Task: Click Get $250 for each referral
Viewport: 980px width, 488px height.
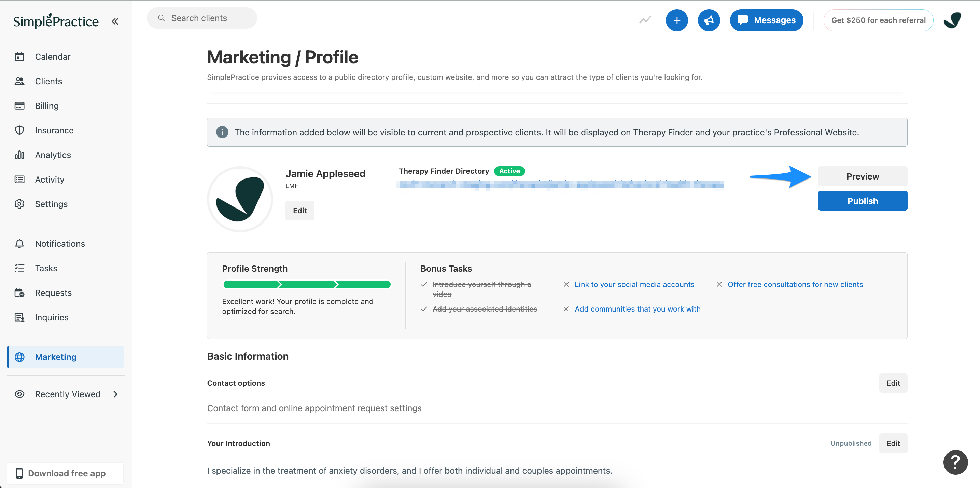Action: [x=878, y=20]
